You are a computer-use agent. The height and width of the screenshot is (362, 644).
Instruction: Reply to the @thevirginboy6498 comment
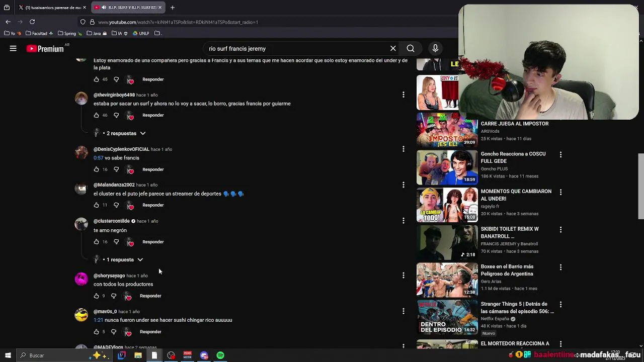coord(153,115)
